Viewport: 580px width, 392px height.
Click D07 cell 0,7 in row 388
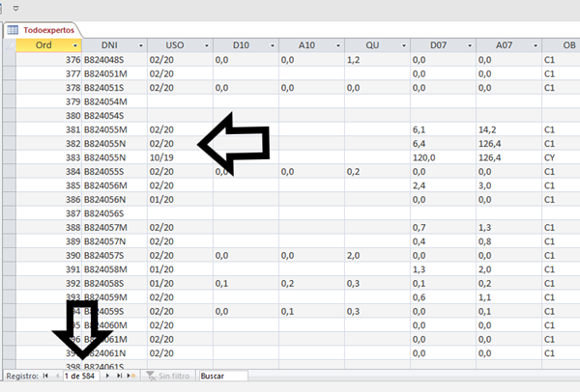click(443, 227)
